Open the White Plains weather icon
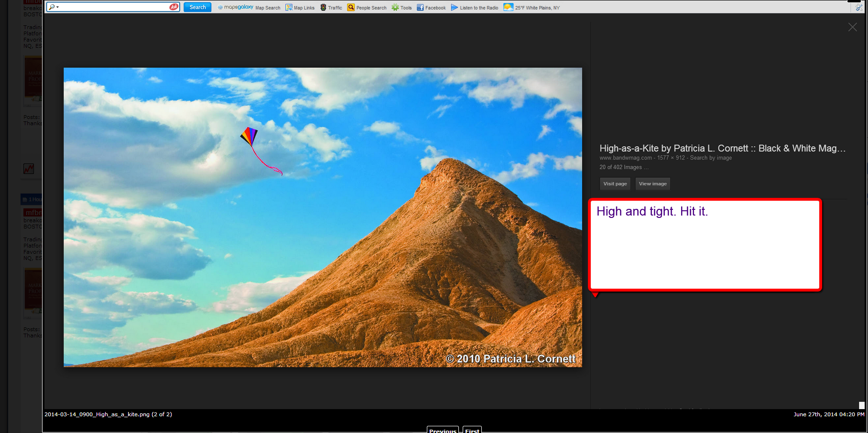The width and height of the screenshot is (868, 433). tap(508, 7)
